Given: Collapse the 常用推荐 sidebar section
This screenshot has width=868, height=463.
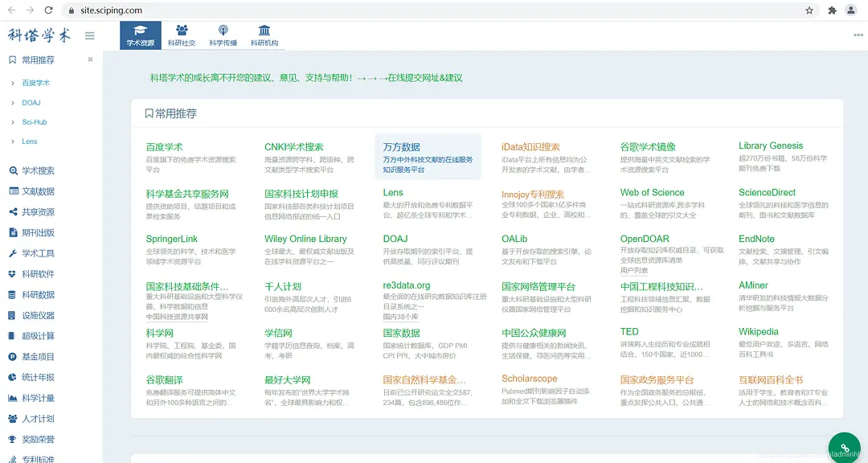Looking at the screenshot, I should click(90, 60).
